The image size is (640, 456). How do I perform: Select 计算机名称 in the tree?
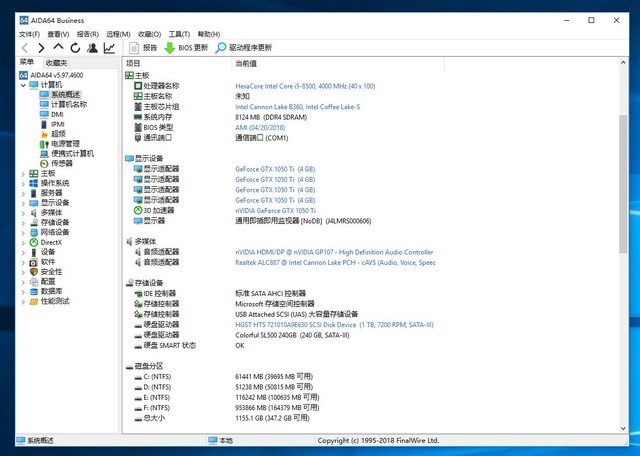[x=69, y=105]
